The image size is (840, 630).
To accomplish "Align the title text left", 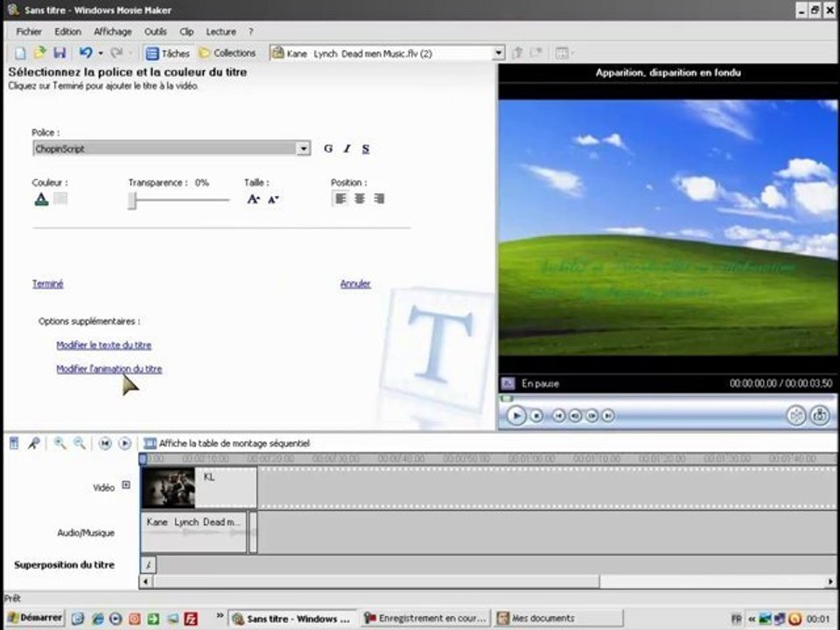I will [340, 199].
